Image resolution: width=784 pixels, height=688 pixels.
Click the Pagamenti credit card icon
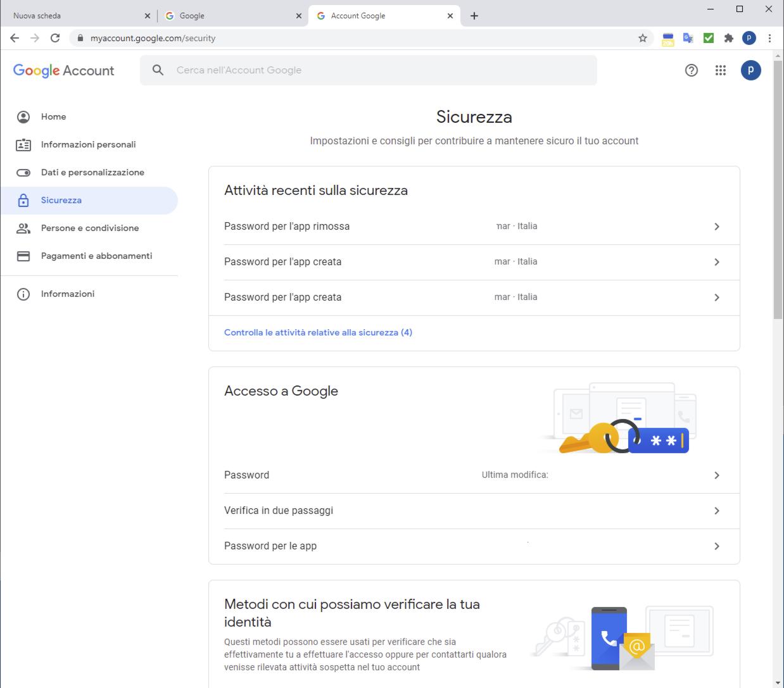point(23,256)
